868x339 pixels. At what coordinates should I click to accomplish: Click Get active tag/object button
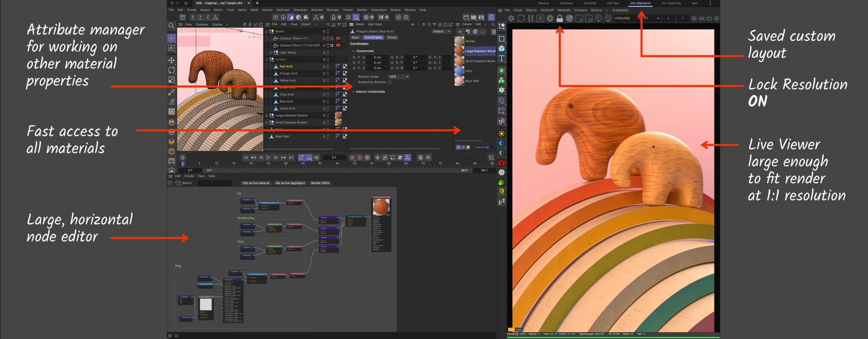pos(290,183)
